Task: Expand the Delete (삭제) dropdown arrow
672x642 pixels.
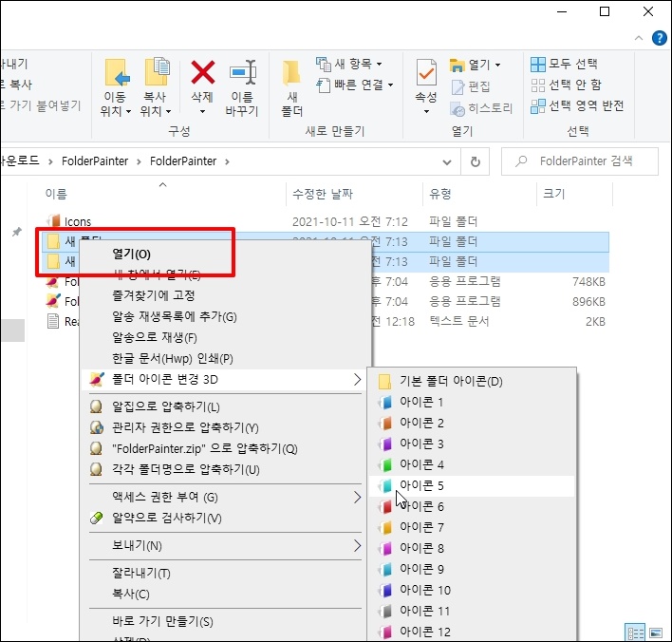Action: pyautogui.click(x=203, y=111)
